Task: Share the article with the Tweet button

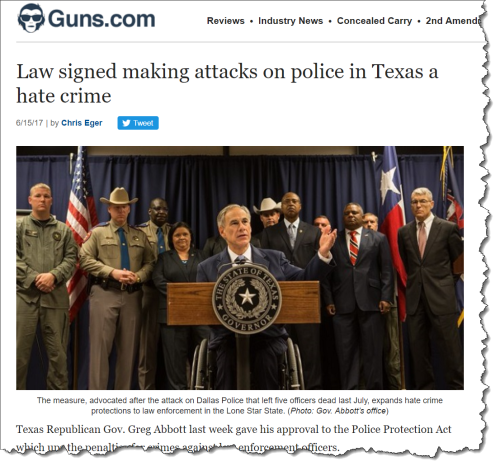Action: pyautogui.click(x=138, y=123)
